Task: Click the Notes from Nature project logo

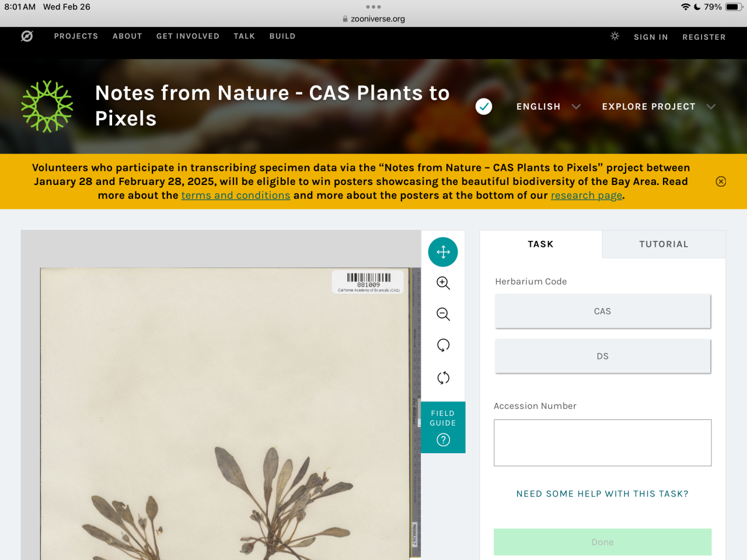Action: [47, 106]
